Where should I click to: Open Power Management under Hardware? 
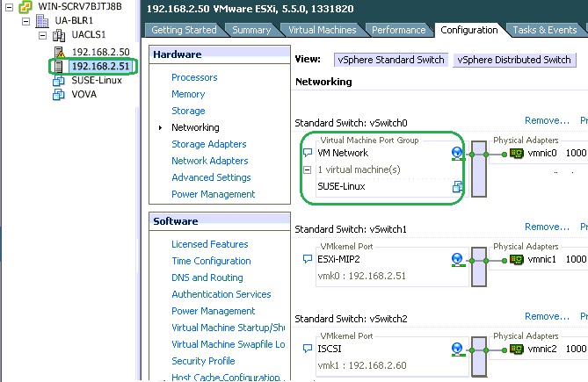click(x=213, y=194)
